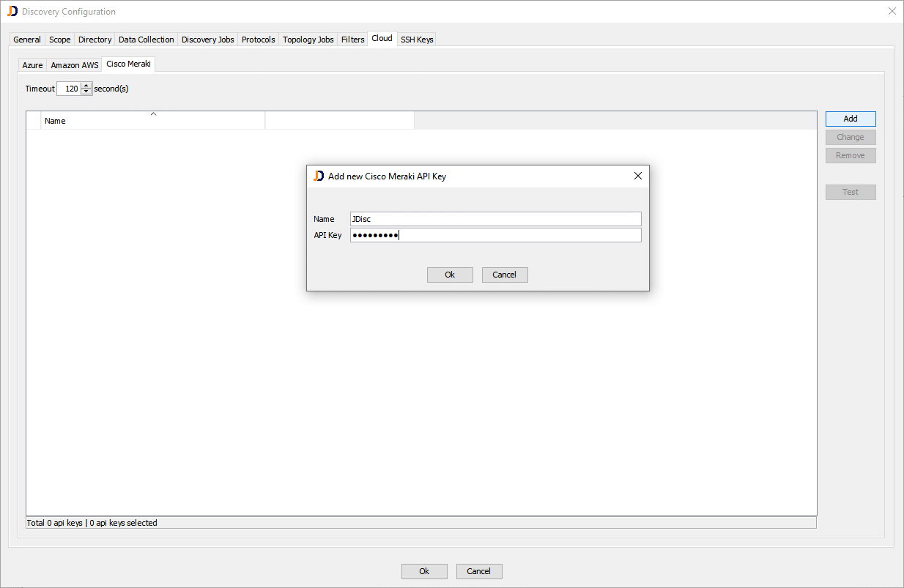Select the Cisco Meraki tab
904x588 pixels.
(x=128, y=64)
